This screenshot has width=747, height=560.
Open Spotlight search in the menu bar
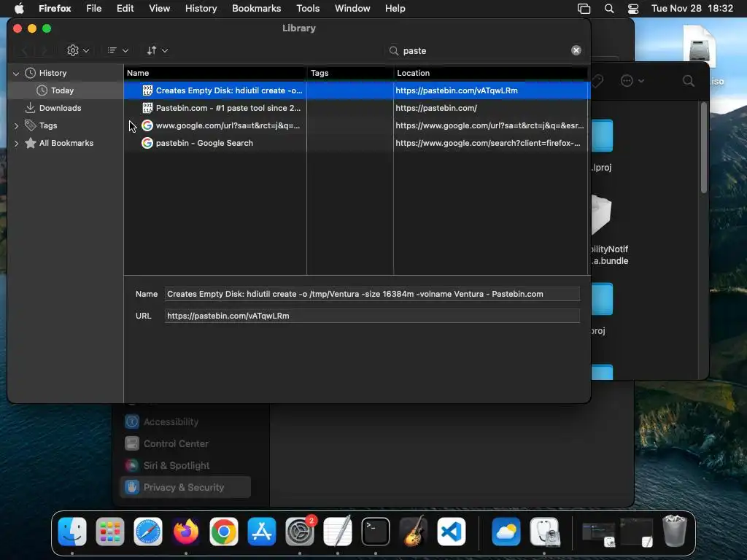[x=609, y=9]
